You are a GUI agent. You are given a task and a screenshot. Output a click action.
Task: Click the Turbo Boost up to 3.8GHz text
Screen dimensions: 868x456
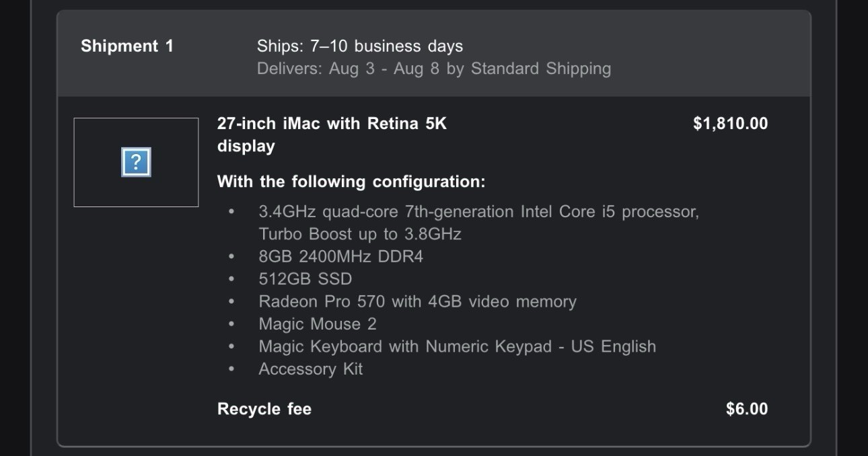coord(360,234)
